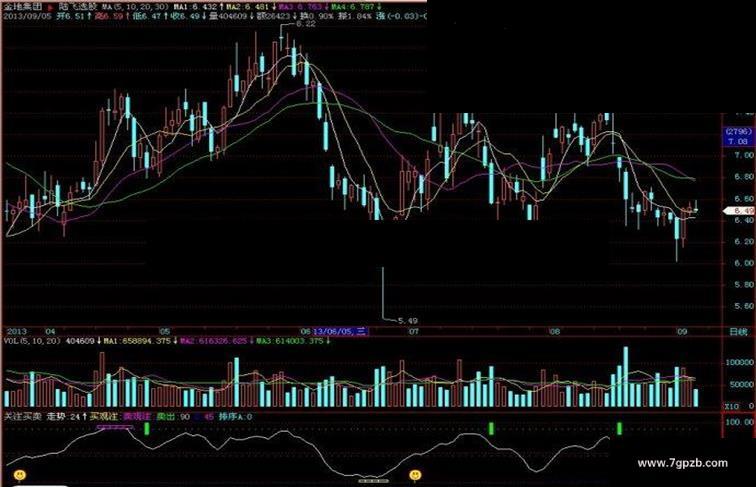Click the MA(5,10,20,30) indicator parameters

135,7
